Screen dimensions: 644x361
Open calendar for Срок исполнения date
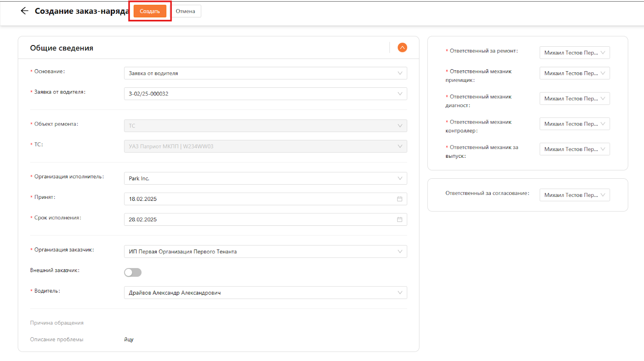tap(399, 219)
